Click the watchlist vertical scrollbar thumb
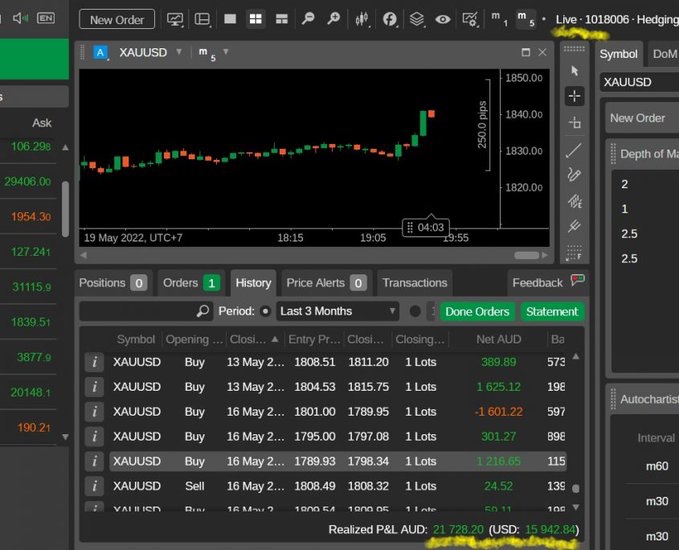The width and height of the screenshot is (679, 550). click(65, 209)
